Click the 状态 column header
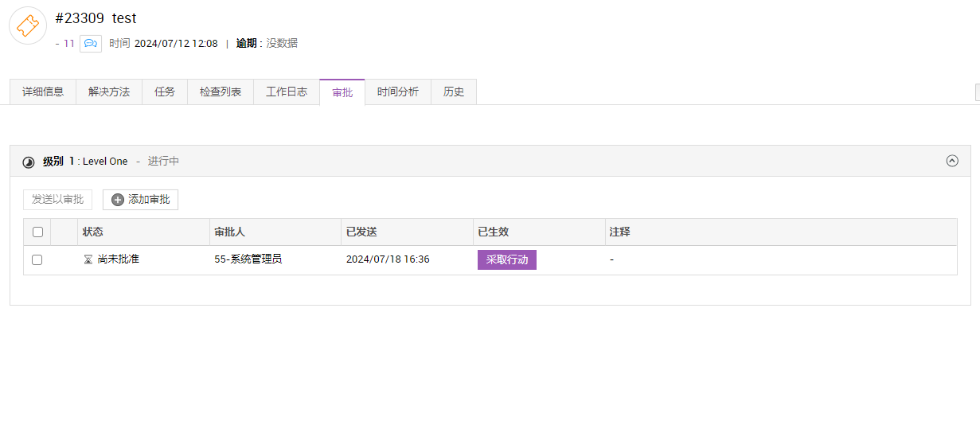Viewport: 980px width, 425px height. pyautogui.click(x=93, y=232)
